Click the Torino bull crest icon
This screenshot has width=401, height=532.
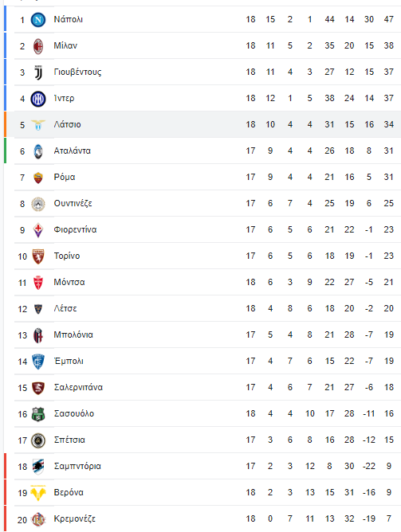[x=38, y=256]
